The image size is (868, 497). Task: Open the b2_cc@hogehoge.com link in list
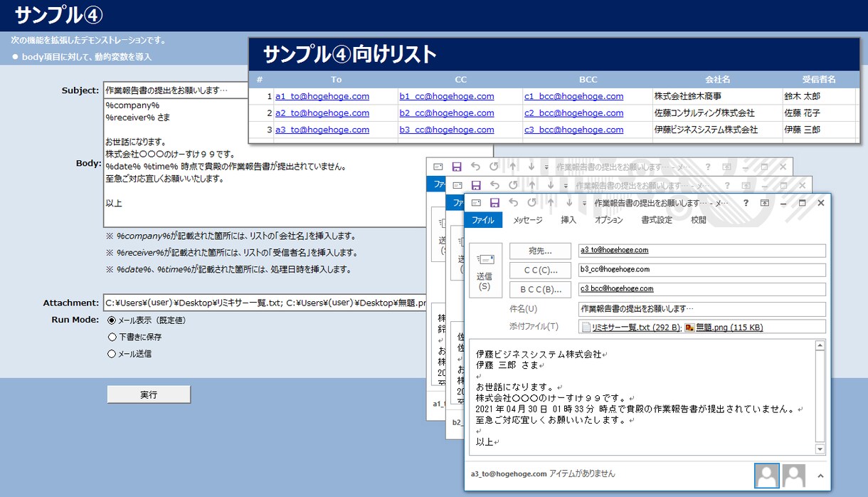[447, 113]
